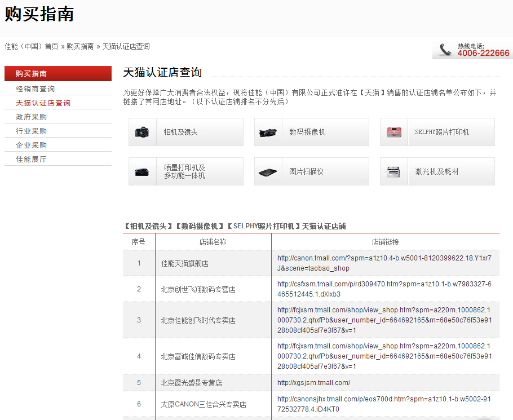This screenshot has height=420, width=513.
Task: Open the 图片扫描仪 category
Action: (x=311, y=171)
